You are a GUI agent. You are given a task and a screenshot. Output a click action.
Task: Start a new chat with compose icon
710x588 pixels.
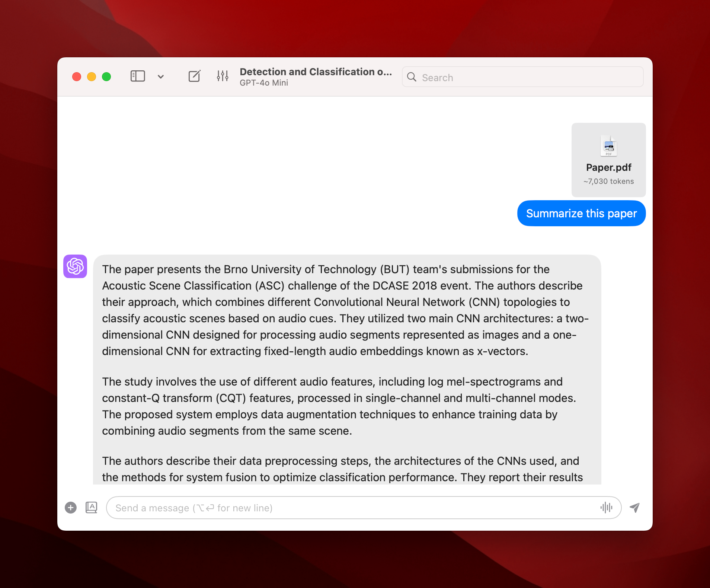(194, 76)
